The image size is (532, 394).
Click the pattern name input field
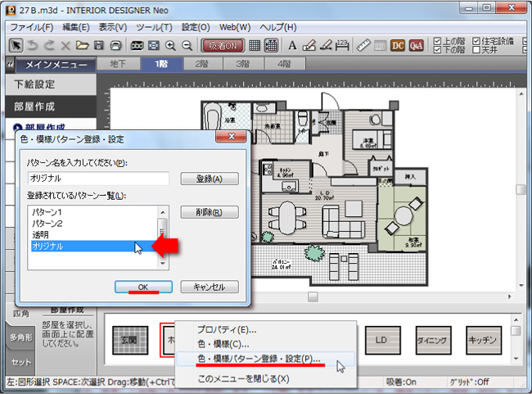98,178
